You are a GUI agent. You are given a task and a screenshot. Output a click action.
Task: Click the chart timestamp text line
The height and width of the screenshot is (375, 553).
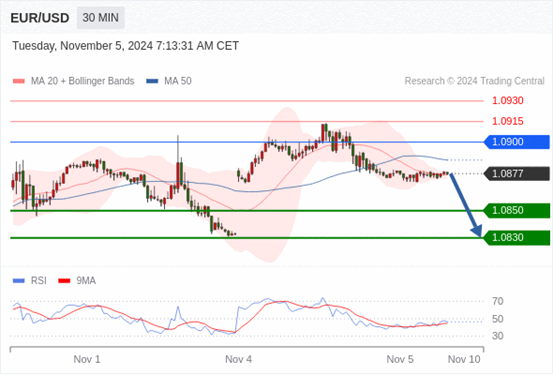pyautogui.click(x=126, y=46)
